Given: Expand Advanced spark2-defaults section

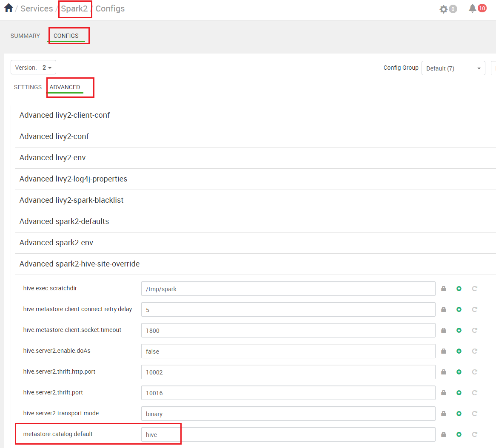Looking at the screenshot, I should (x=64, y=221).
